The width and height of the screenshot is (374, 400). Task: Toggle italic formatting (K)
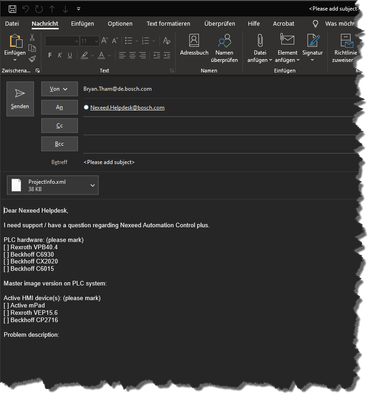coord(60,55)
